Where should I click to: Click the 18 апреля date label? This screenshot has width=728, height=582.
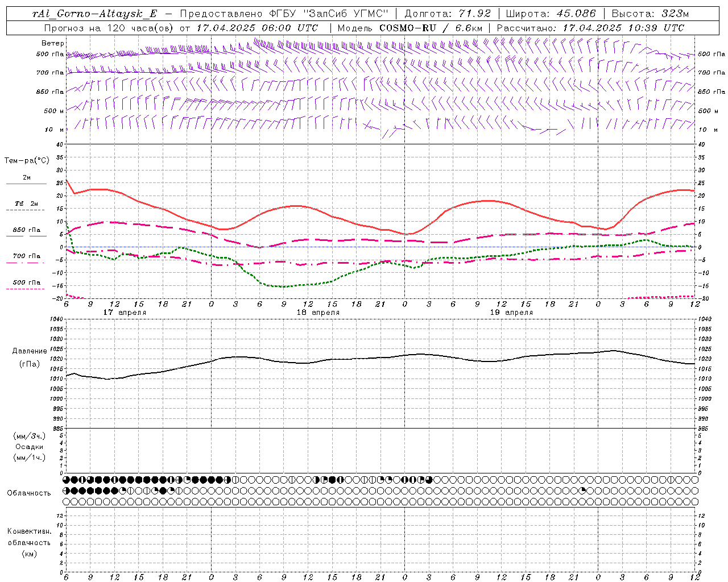(318, 313)
